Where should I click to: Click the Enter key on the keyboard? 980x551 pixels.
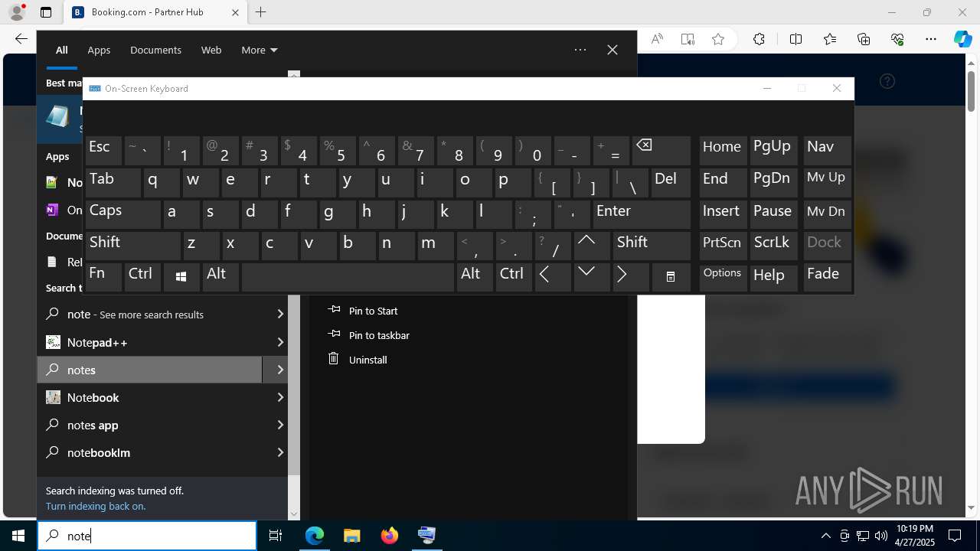[x=642, y=214]
